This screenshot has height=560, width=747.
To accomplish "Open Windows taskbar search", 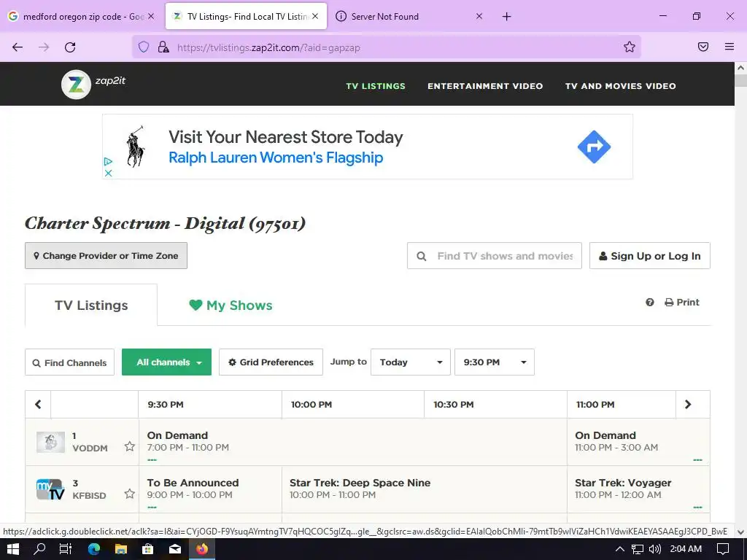I will coord(39,549).
